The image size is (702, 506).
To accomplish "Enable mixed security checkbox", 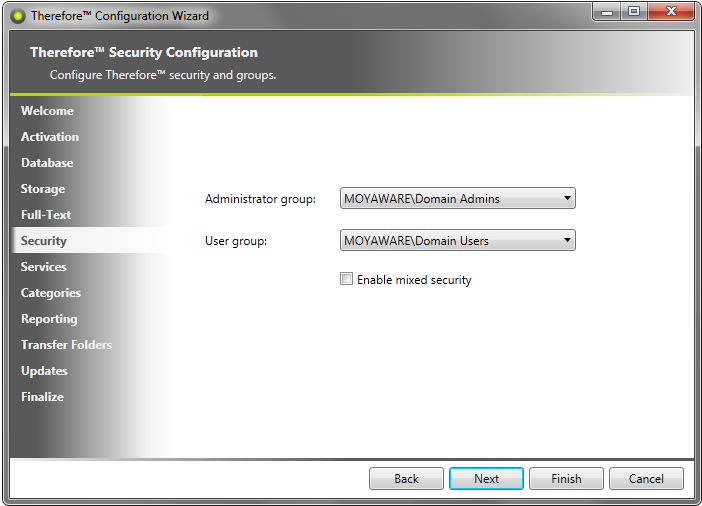I will (346, 279).
